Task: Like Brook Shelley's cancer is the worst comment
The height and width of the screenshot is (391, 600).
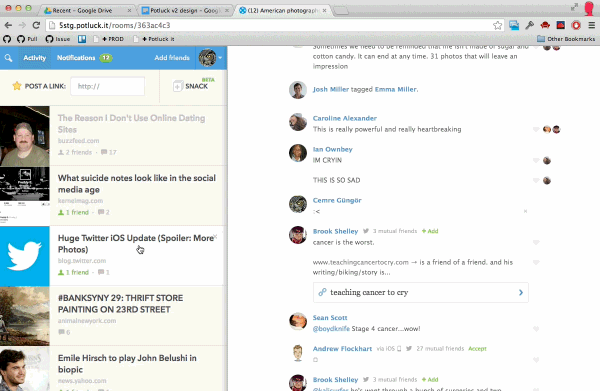Action: coord(536,243)
